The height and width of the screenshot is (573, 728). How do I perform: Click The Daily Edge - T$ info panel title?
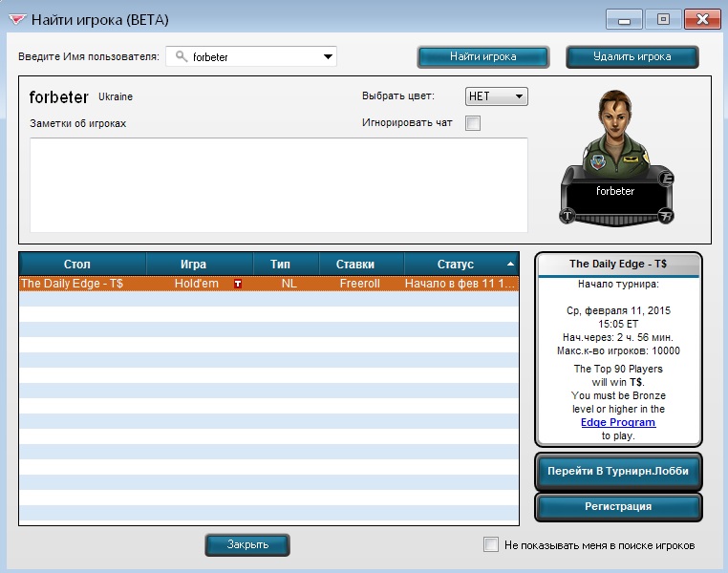pos(618,264)
